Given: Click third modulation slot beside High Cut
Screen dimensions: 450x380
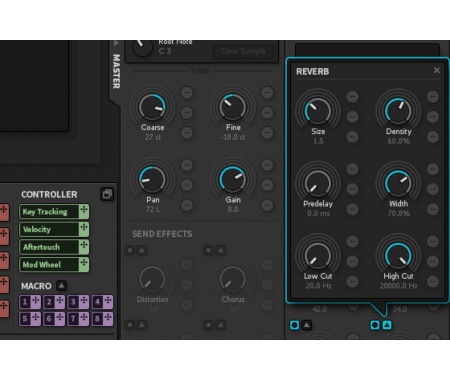Looking at the screenshot, I should 433,282.
